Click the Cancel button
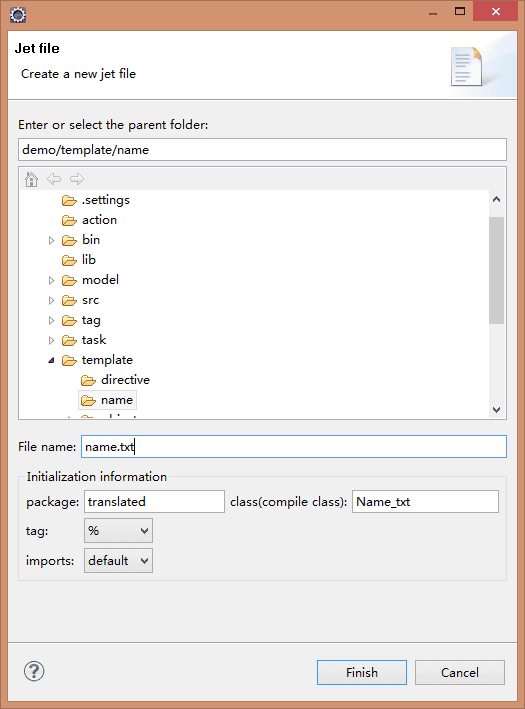Screen dimensions: 525x709 coord(459,672)
